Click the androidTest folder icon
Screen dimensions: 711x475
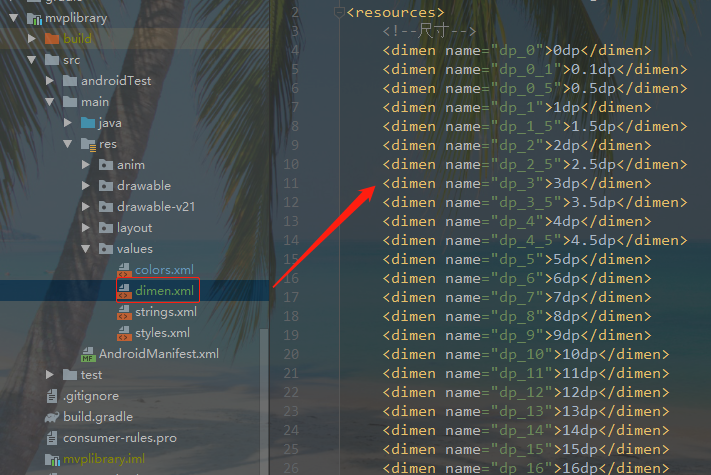[70, 81]
